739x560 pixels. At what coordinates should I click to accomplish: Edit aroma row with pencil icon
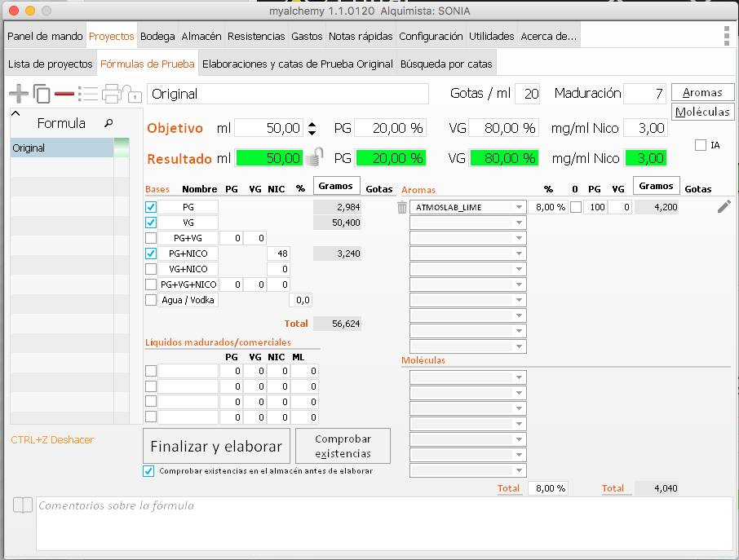click(724, 207)
